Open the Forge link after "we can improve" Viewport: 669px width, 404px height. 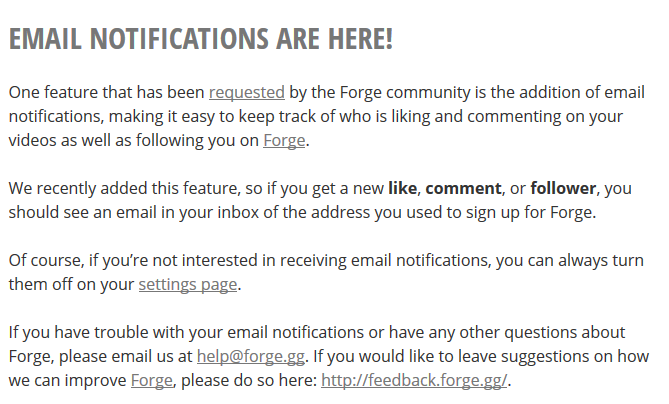[x=153, y=380]
